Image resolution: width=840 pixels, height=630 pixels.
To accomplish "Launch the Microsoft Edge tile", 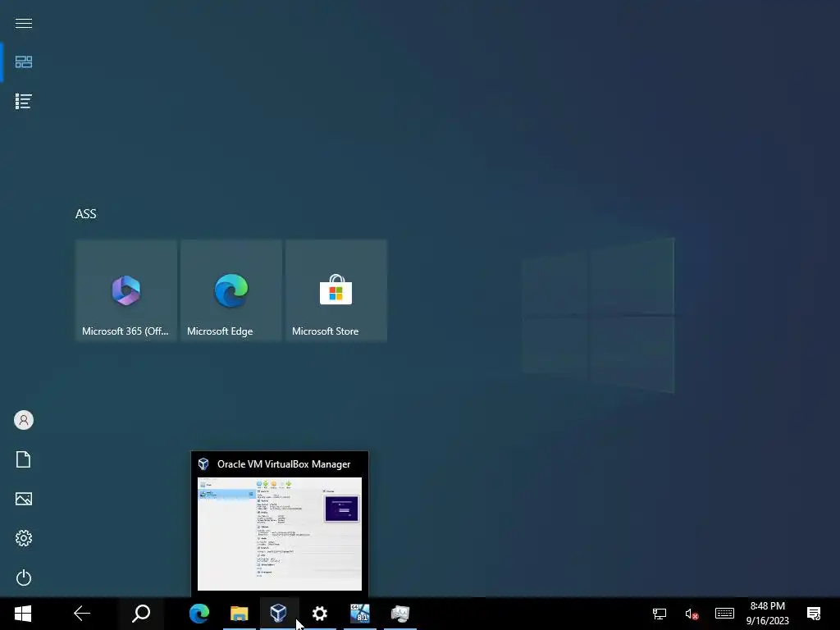I will coord(231,290).
